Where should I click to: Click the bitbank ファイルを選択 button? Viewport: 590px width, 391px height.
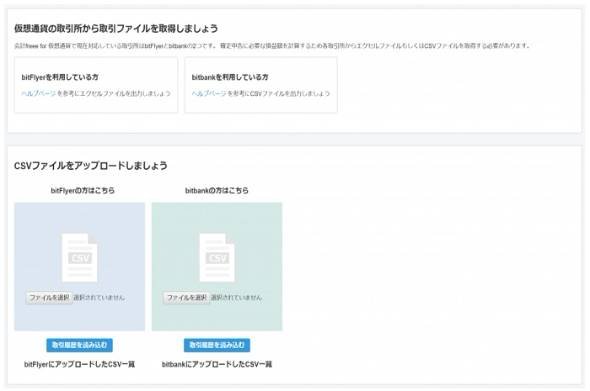[x=187, y=298]
